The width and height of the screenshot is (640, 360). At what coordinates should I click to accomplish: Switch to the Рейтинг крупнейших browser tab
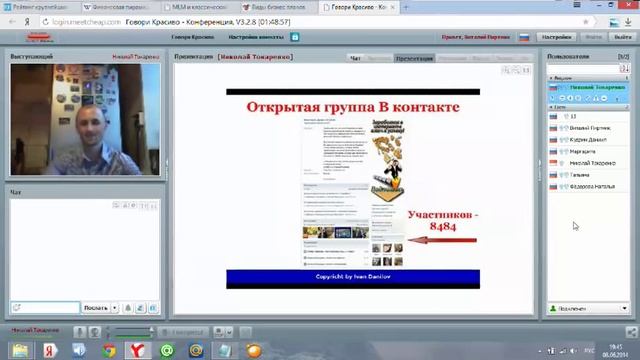click(40, 7)
